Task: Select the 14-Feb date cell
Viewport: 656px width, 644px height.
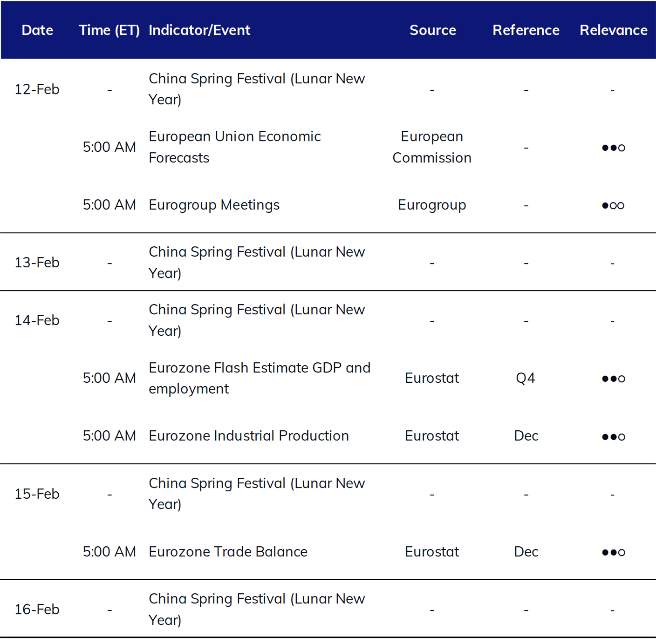Action: click(x=37, y=320)
